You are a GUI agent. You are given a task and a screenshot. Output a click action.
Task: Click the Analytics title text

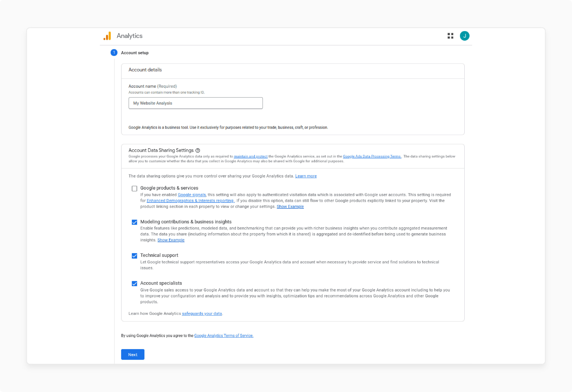click(129, 36)
